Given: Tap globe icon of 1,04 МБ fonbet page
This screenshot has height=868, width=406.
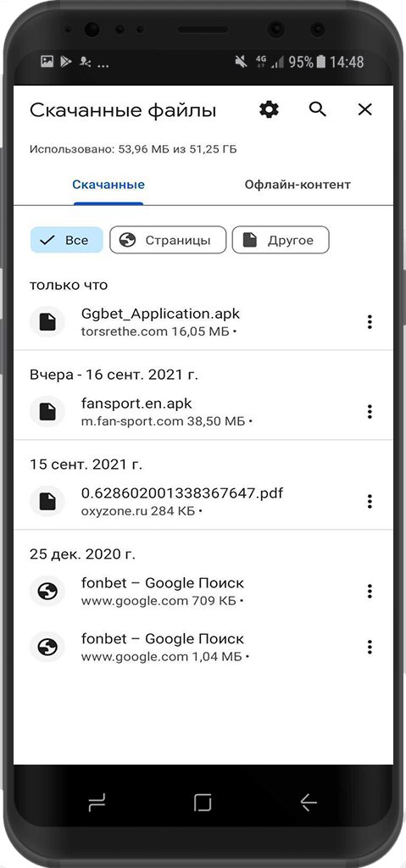Looking at the screenshot, I should (x=47, y=647).
